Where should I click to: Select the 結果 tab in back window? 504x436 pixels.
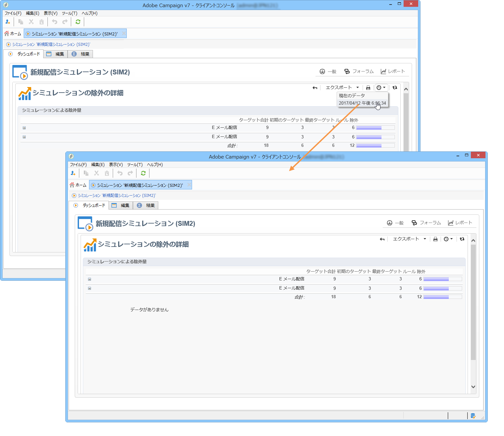(x=80, y=54)
